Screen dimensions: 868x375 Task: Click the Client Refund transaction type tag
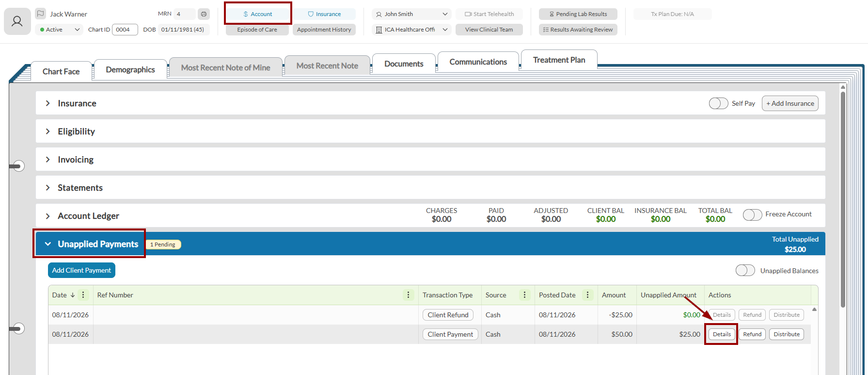448,315
